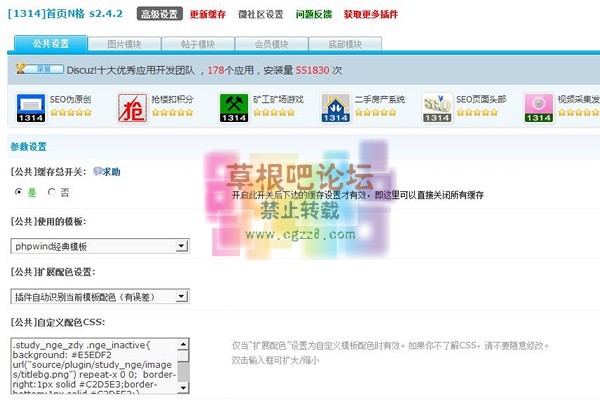Open the SEO伪原创 app icon
Viewport: 600px width, 400px height.
(31, 108)
